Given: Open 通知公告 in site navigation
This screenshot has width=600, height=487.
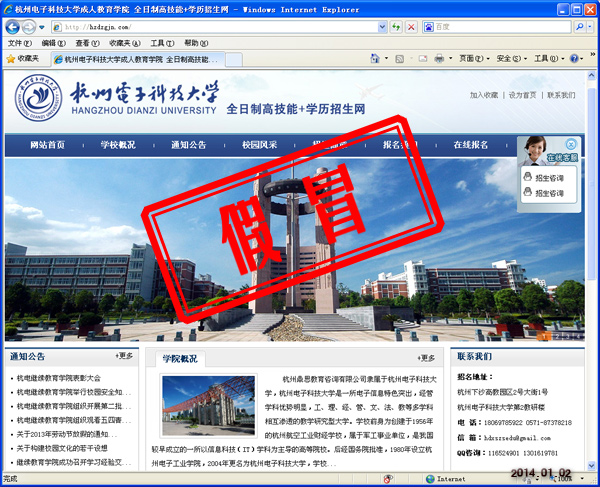Looking at the screenshot, I should click(x=189, y=145).
